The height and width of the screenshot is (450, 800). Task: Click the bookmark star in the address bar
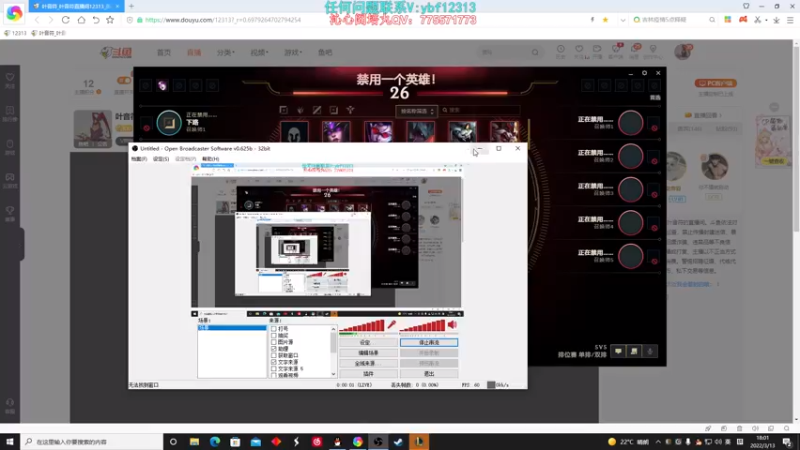click(606, 20)
